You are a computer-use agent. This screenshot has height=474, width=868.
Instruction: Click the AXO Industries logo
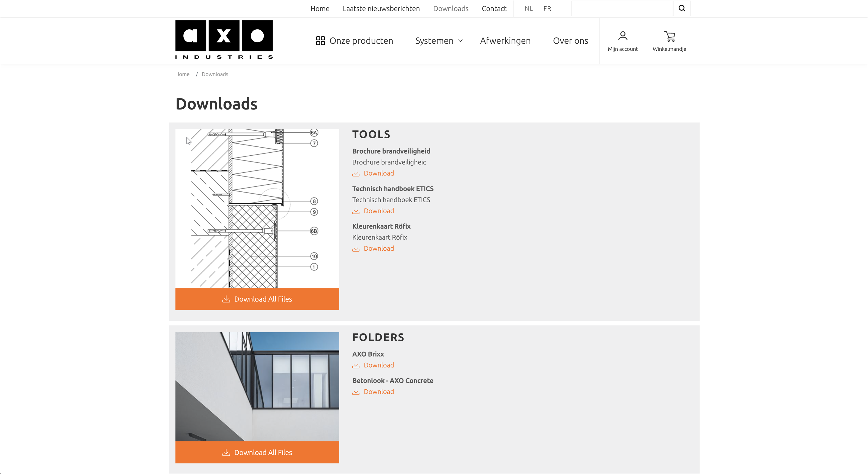(x=224, y=40)
